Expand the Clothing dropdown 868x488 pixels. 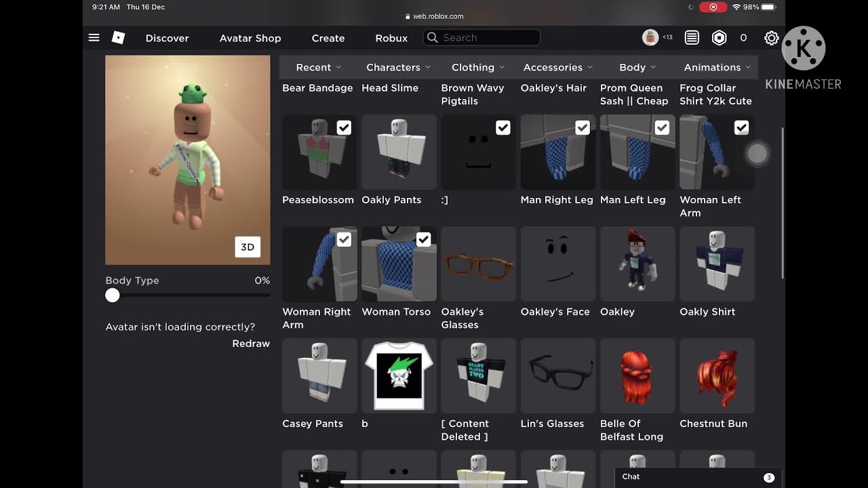pos(478,67)
